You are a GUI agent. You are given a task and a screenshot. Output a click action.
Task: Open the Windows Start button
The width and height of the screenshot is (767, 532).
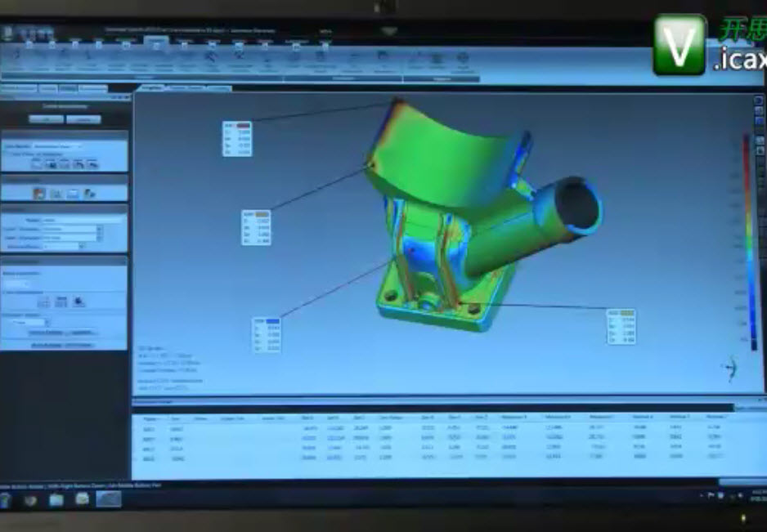coord(6,500)
